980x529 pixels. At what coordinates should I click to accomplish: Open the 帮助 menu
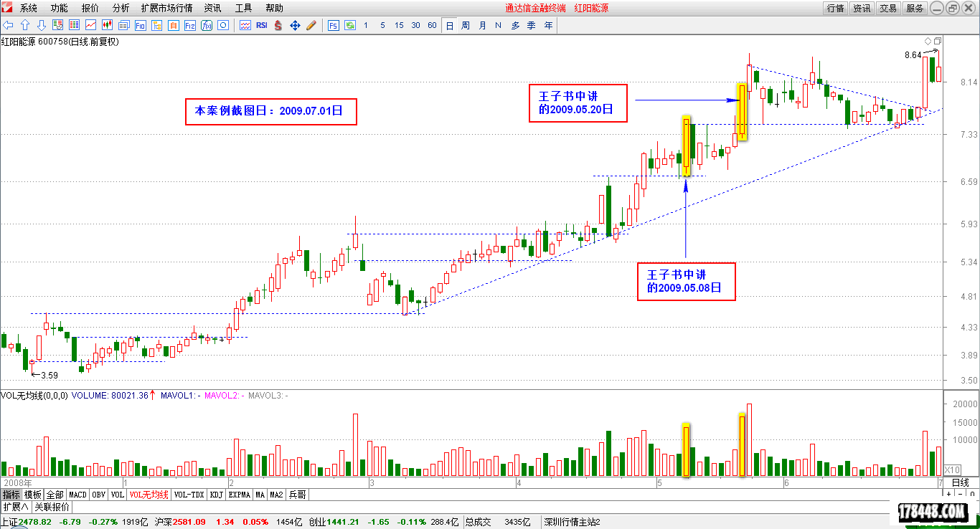click(274, 8)
